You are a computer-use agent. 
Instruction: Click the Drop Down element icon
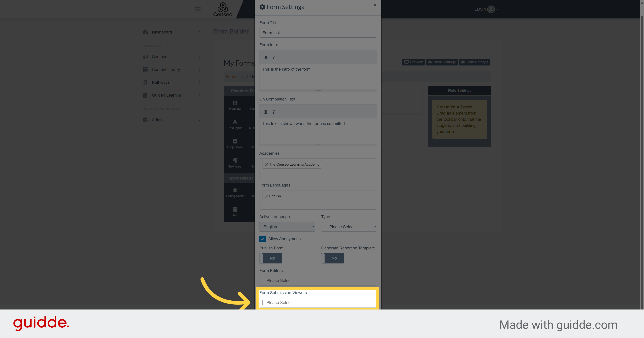pos(235,141)
